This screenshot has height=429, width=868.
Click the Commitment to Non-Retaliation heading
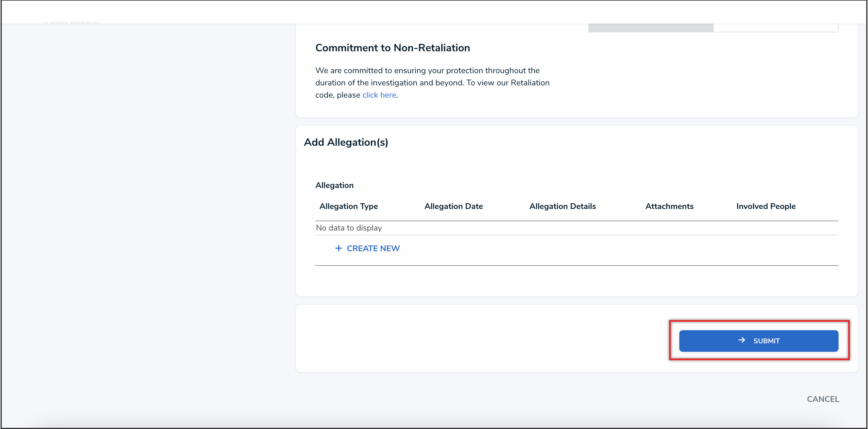[392, 48]
